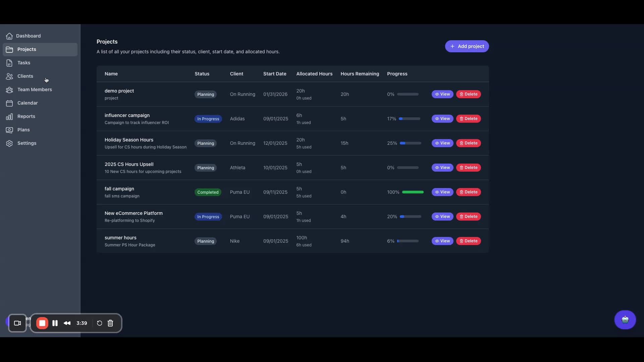Click In Progress badge for New eCommerce Platform
This screenshot has height=362, width=644.
[x=208, y=217]
